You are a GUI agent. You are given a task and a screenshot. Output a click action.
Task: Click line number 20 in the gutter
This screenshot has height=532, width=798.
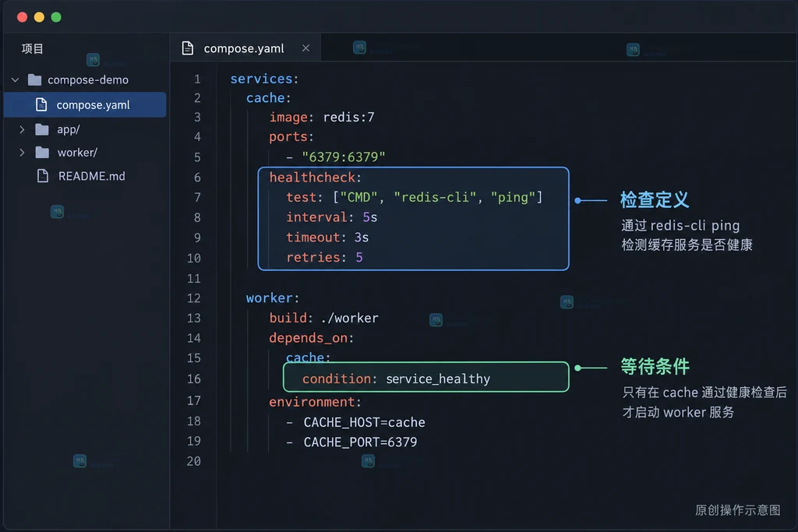point(194,461)
